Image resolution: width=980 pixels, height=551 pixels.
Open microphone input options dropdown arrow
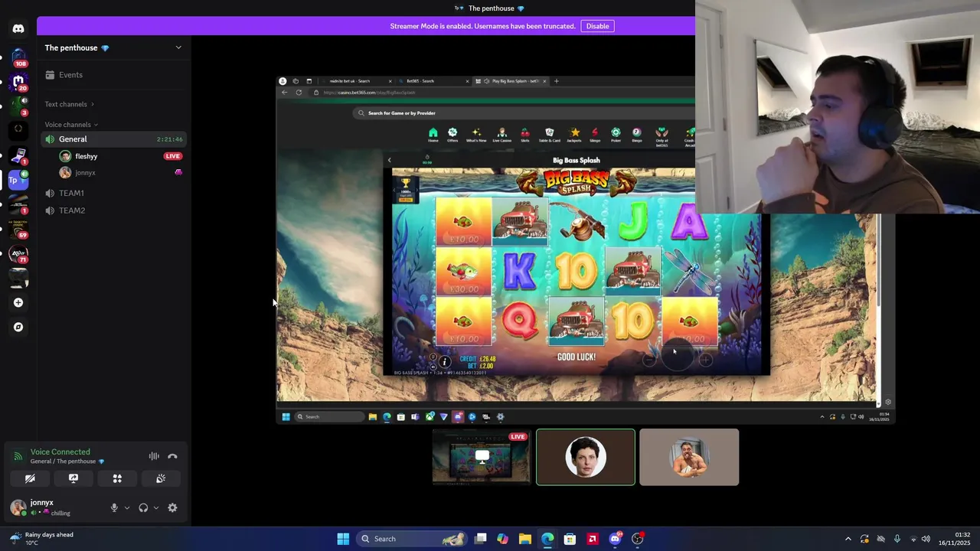(x=127, y=507)
